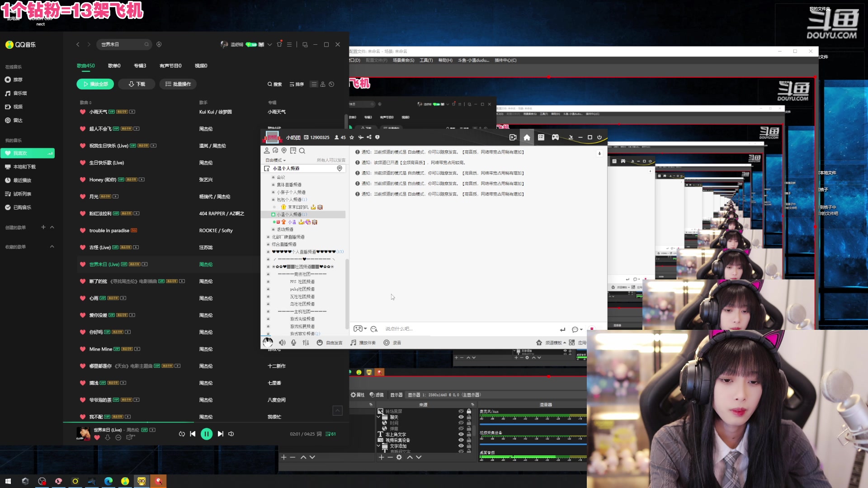Adjust the 麦克风/Aux volume slider

(533, 424)
